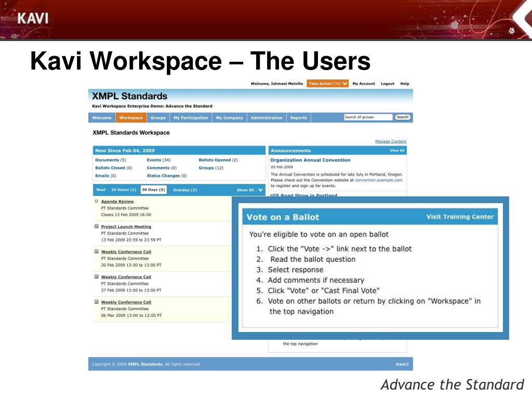Click XMPL Standards in footer copyright
532x399 pixels.
(145, 364)
